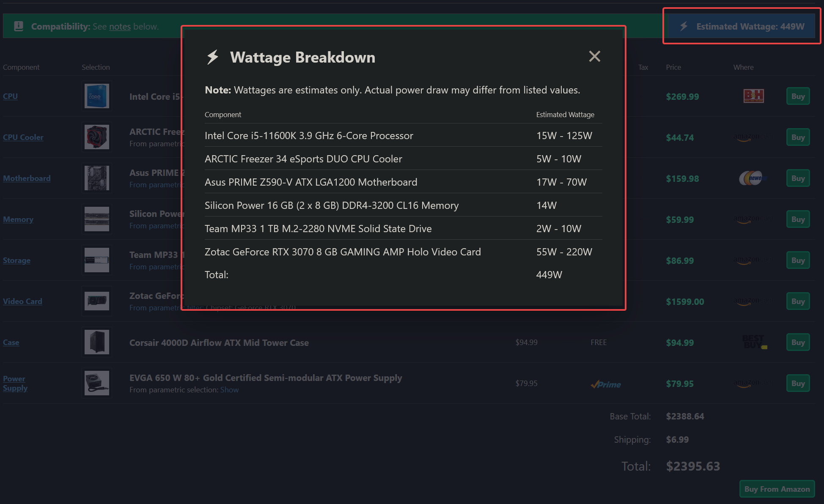Click the lightning bolt wattage icon
Image resolution: width=824 pixels, height=504 pixels.
tap(684, 27)
